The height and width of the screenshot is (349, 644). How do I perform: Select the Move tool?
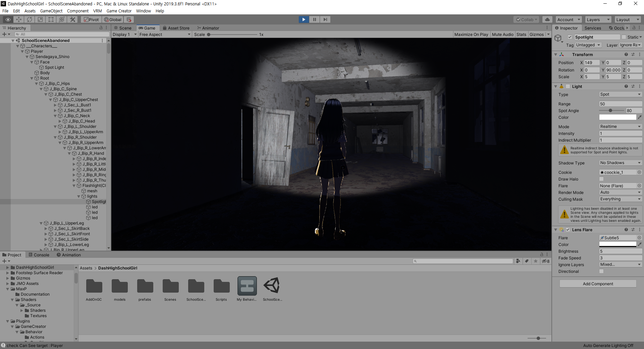pos(19,19)
